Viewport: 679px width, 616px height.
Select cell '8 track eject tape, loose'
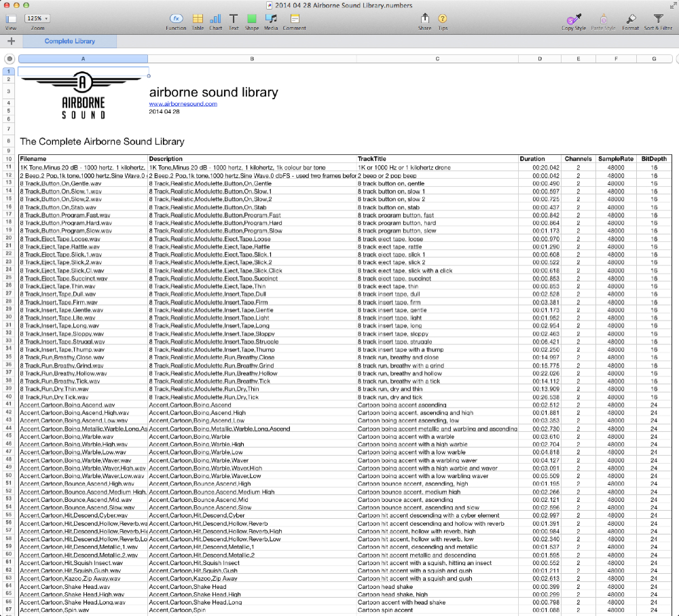tap(437, 239)
